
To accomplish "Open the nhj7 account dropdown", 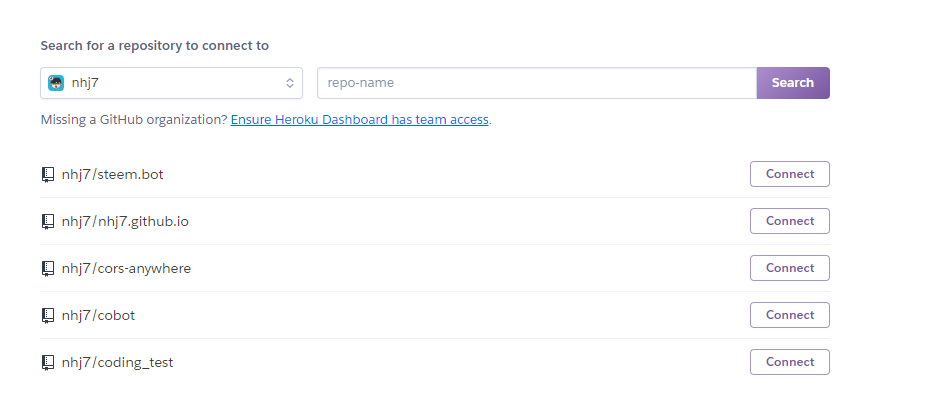I will [171, 83].
